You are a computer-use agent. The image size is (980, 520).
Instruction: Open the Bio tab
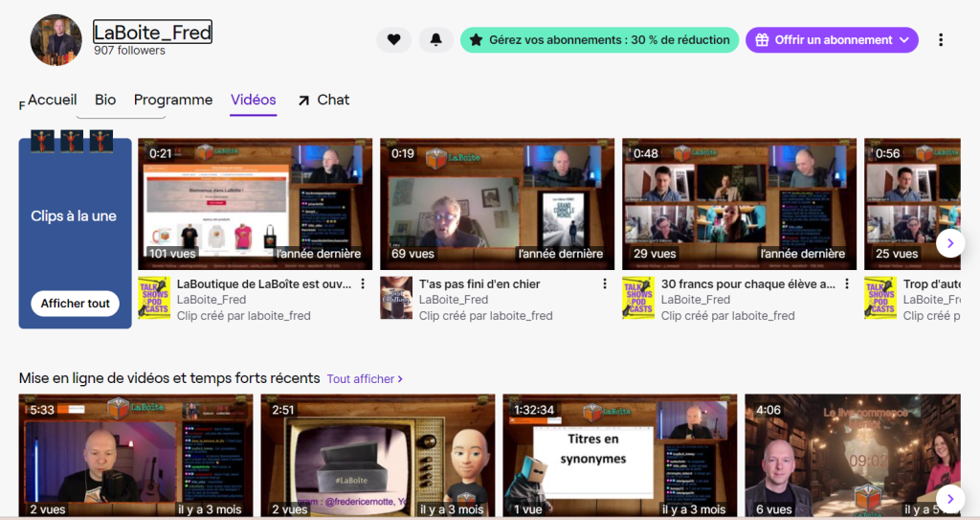click(x=105, y=100)
